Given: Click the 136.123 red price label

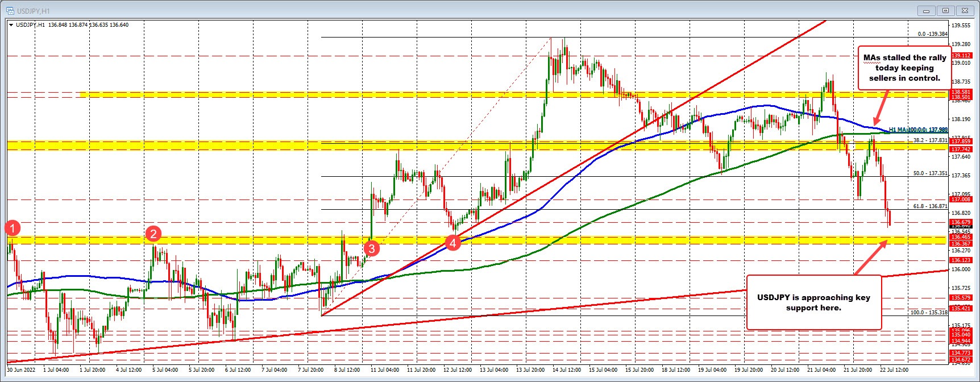Looking at the screenshot, I should [x=962, y=260].
